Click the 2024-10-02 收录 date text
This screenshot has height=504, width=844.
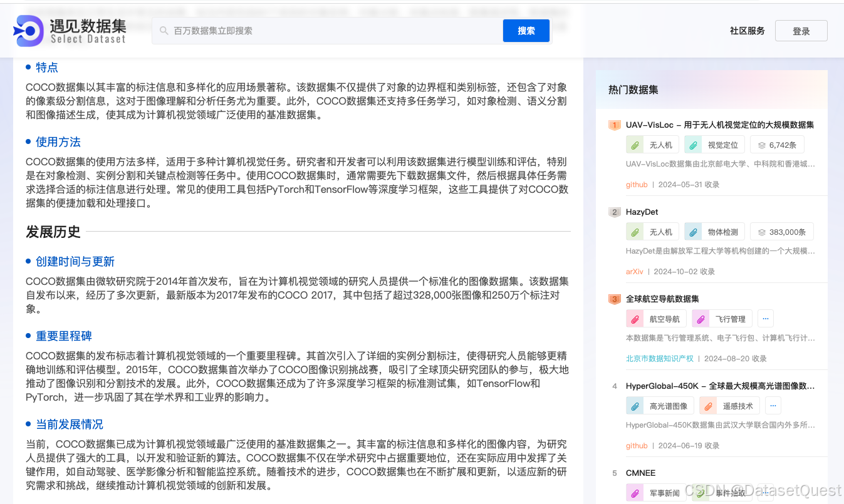pos(684,272)
